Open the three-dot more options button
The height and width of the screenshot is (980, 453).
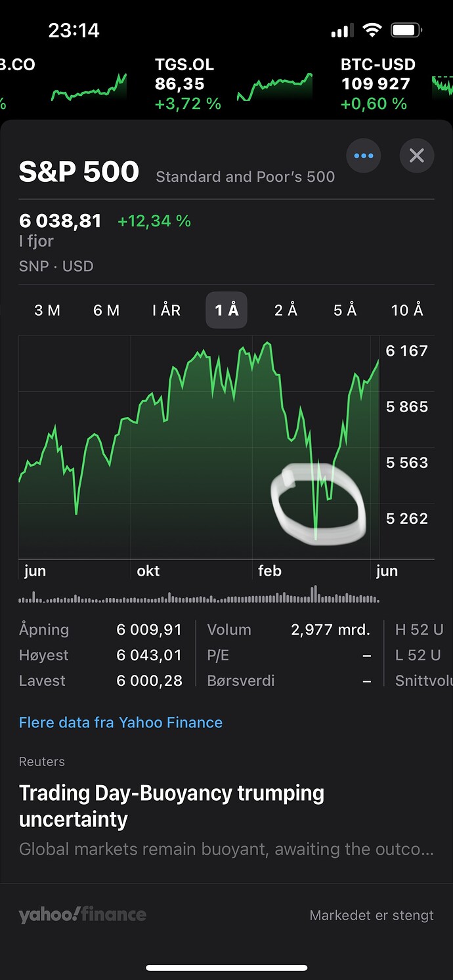363,156
